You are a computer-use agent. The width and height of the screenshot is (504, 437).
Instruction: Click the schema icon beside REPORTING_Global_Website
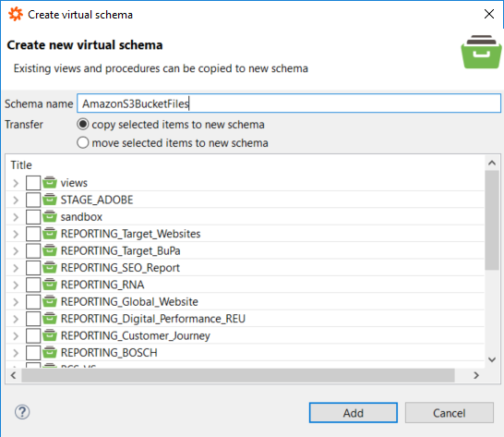click(50, 301)
